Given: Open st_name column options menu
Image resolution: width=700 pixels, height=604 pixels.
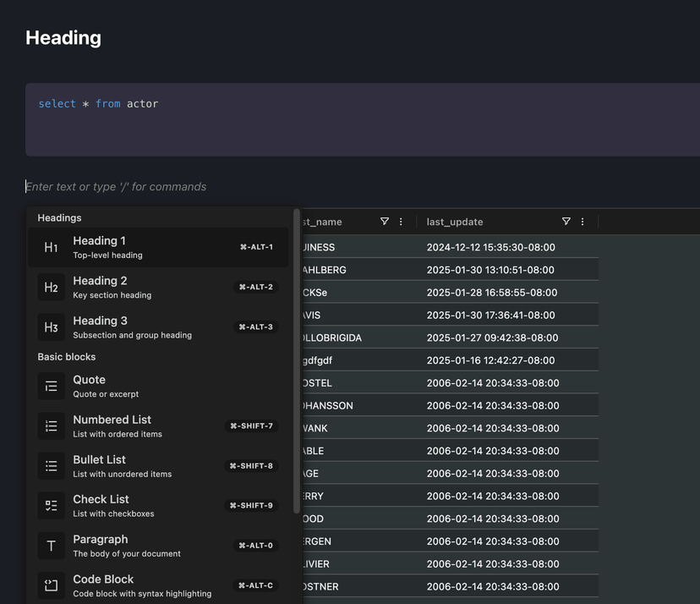Looking at the screenshot, I should 401,222.
